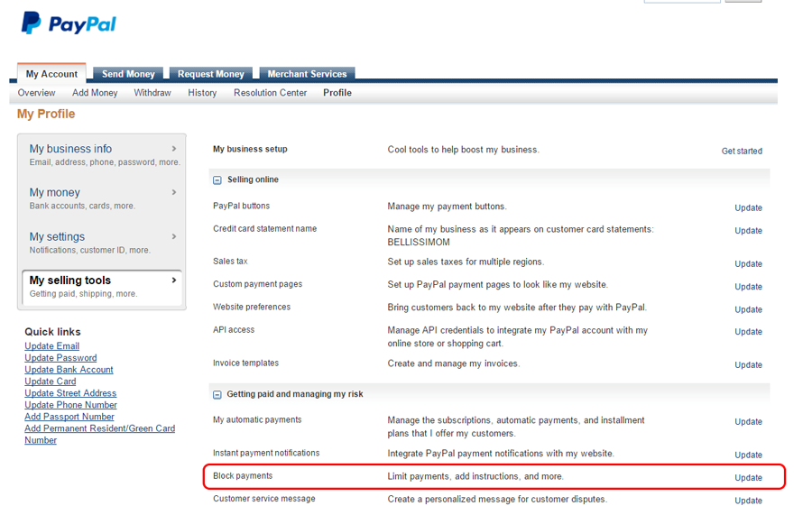The height and width of the screenshot is (515, 812).
Task: Click Update for Invoice templates
Action: tap(748, 365)
